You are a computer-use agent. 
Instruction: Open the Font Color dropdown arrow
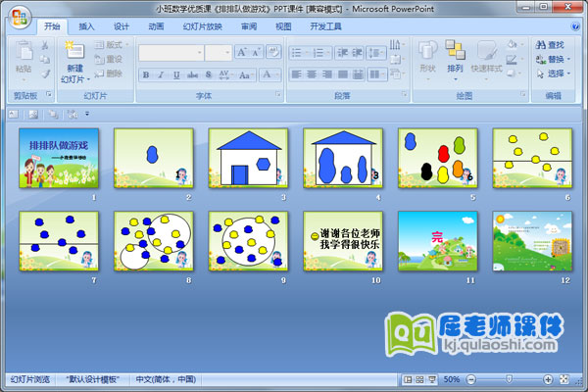(277, 75)
